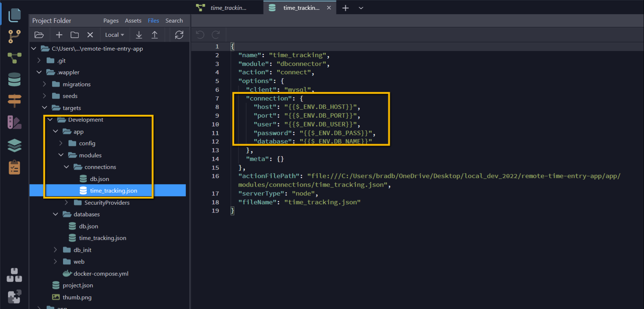The image size is (644, 309).
Task: Open the Routing signpost sidebar icon
Action: tap(15, 101)
